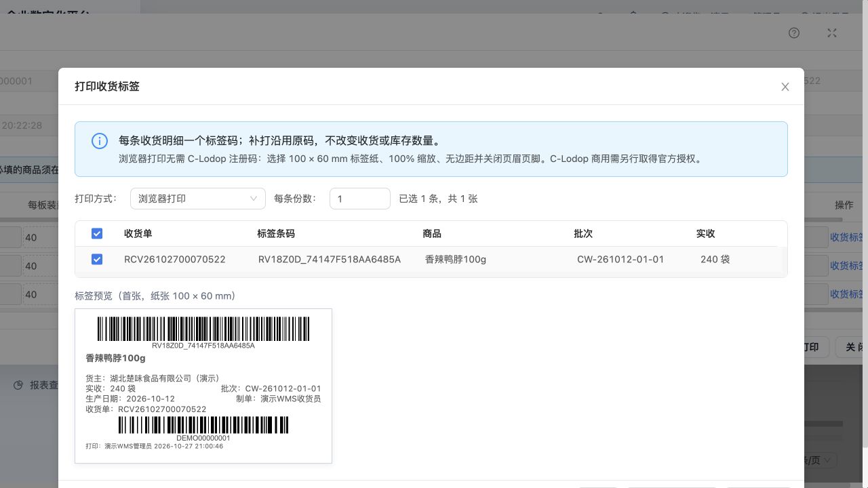Click the 打印收货标签 dialog title
Image resolution: width=868 pixels, height=488 pixels.
click(107, 86)
